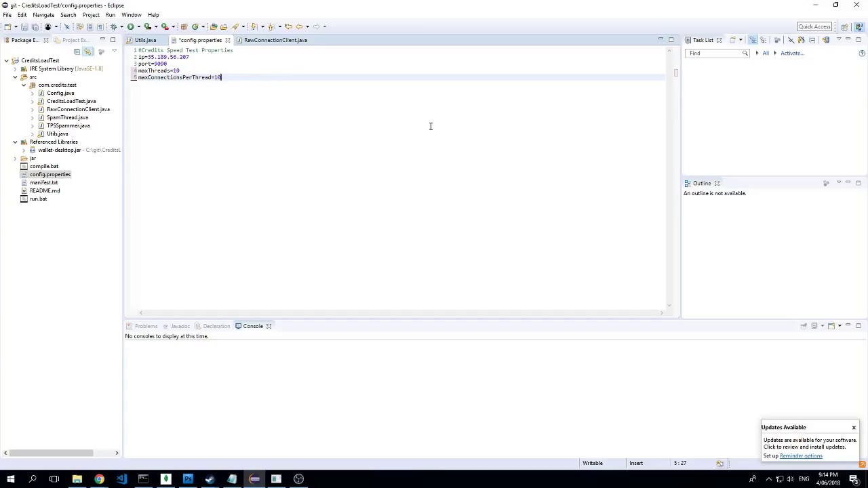868x488 pixels.
Task: Click the Next Annotation arrow icon
Action: pyautogui.click(x=254, y=26)
